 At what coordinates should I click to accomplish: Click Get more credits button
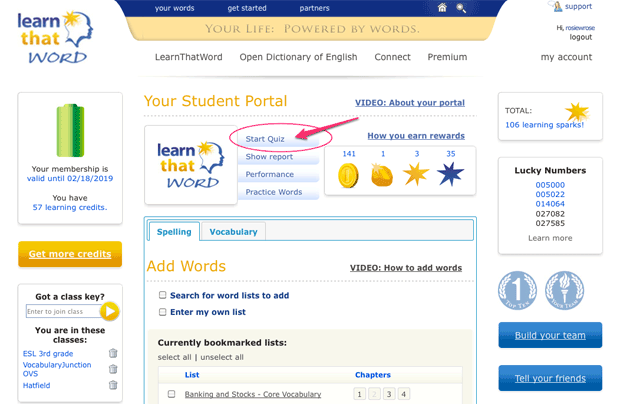click(70, 254)
